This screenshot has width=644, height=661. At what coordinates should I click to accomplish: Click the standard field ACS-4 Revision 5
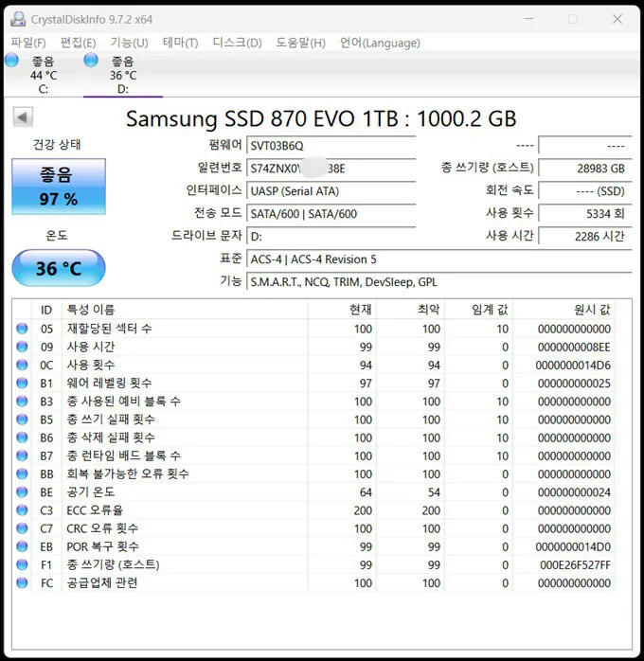pyautogui.click(x=439, y=259)
